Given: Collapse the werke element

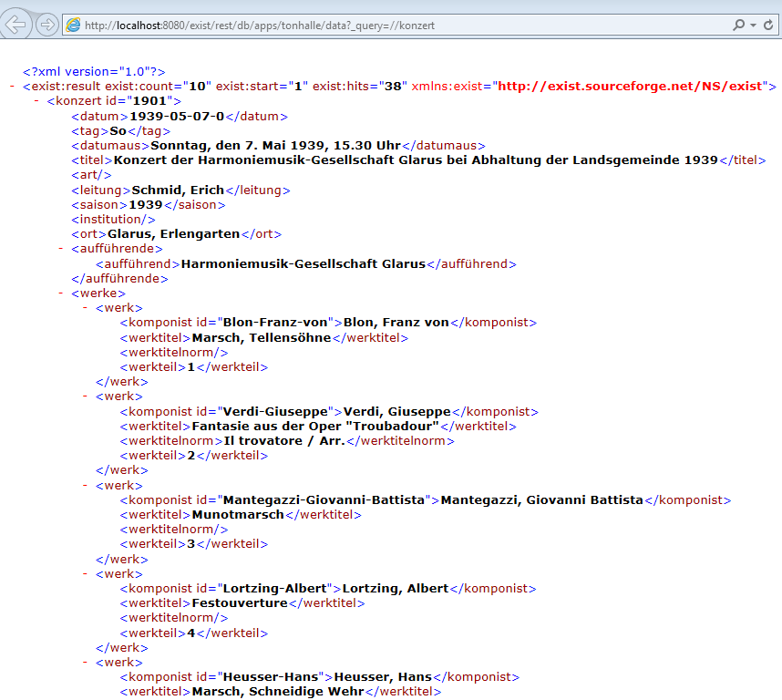Looking at the screenshot, I should [61, 293].
